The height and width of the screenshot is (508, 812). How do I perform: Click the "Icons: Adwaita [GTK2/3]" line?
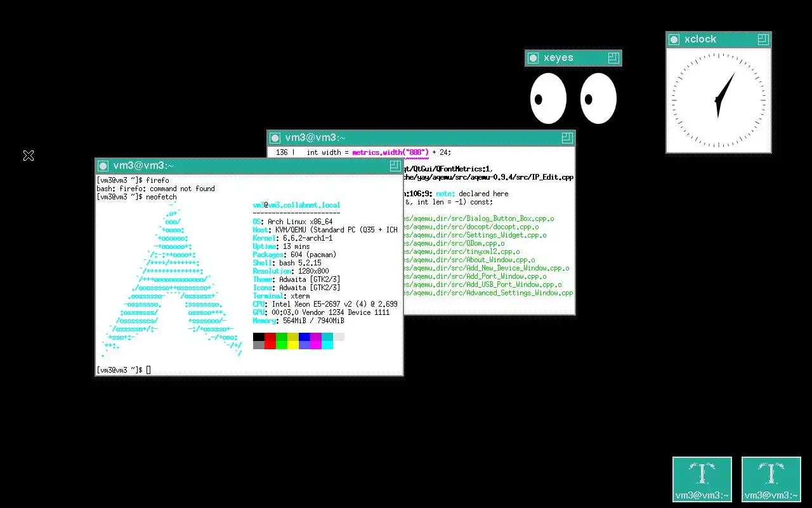tap(296, 288)
